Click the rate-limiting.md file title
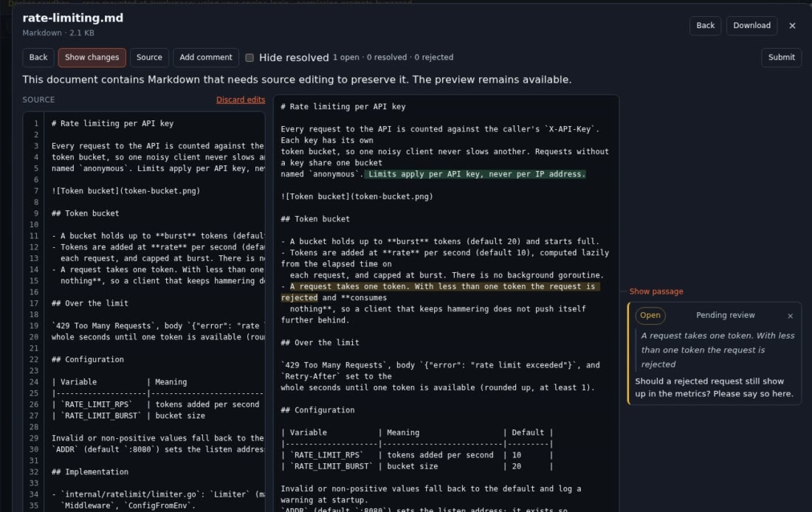The height and width of the screenshot is (512, 812). point(72,18)
